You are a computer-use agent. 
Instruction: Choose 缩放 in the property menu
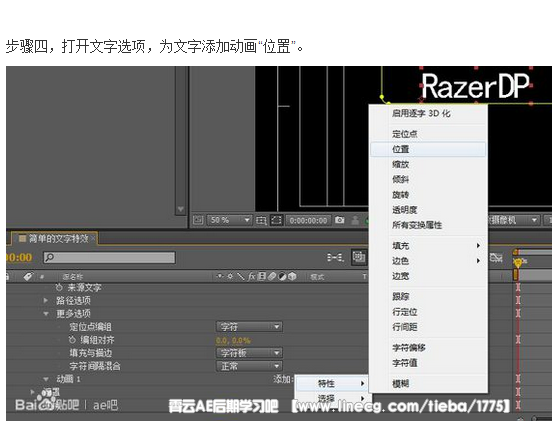click(428, 164)
